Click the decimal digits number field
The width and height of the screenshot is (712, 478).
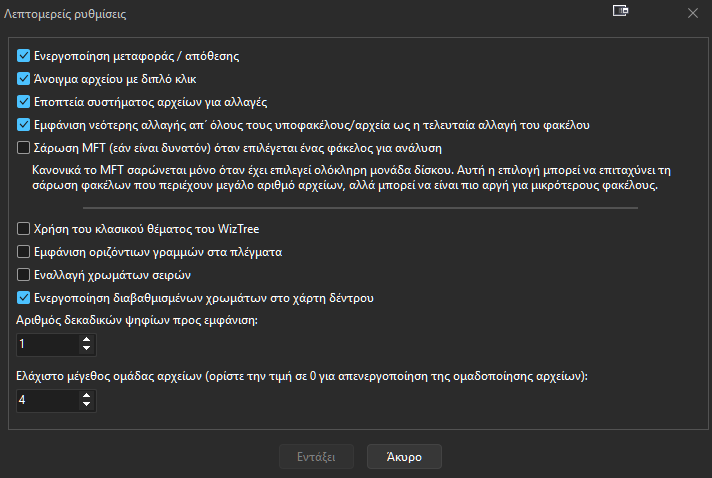(x=46, y=344)
